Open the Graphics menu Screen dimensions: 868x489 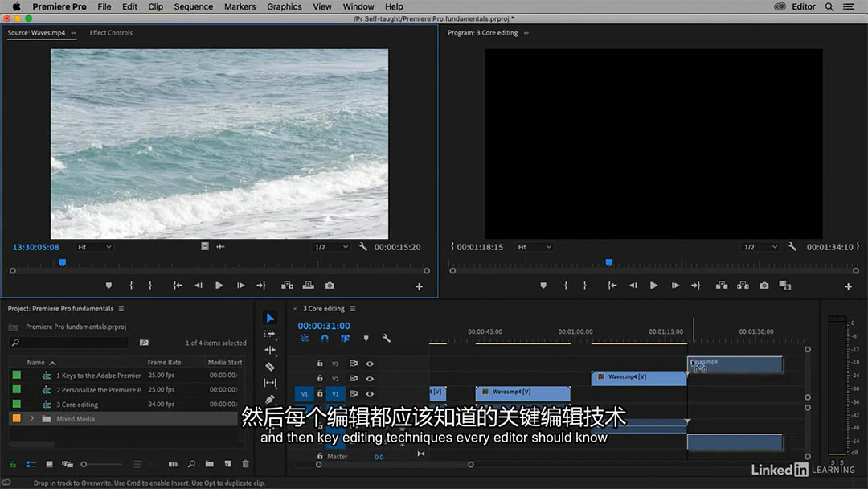click(284, 6)
